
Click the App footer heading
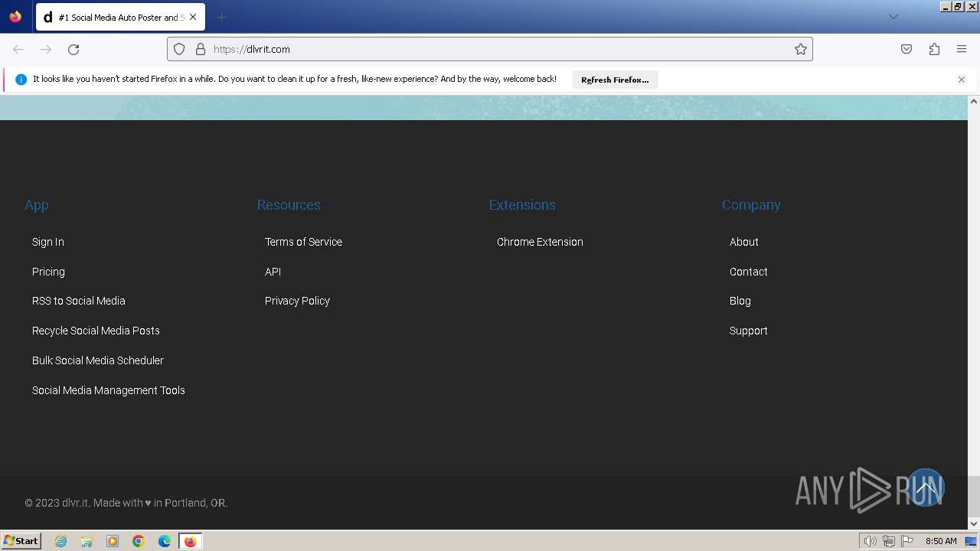pos(37,205)
